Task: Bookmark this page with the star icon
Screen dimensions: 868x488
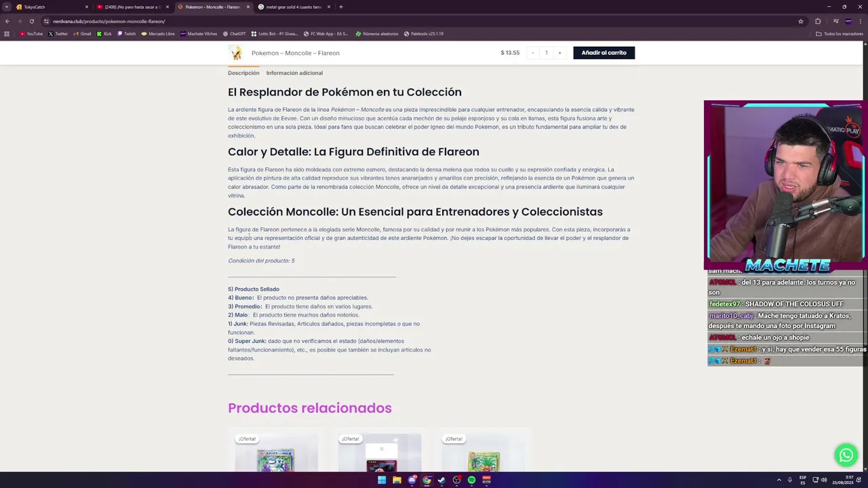Action: (801, 21)
